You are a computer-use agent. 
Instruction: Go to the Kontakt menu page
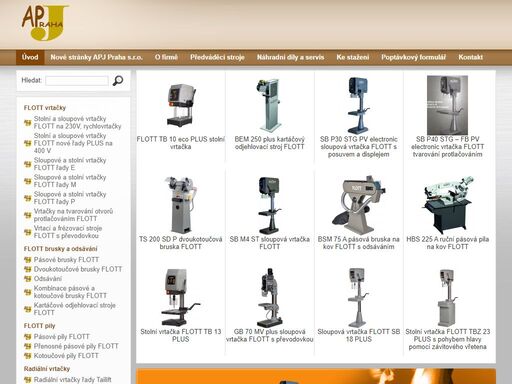(x=470, y=57)
